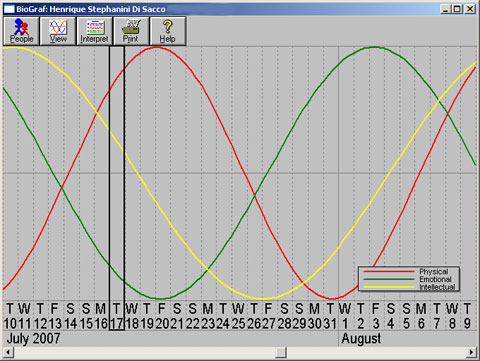Minimize the BioGraf window

(446, 9)
